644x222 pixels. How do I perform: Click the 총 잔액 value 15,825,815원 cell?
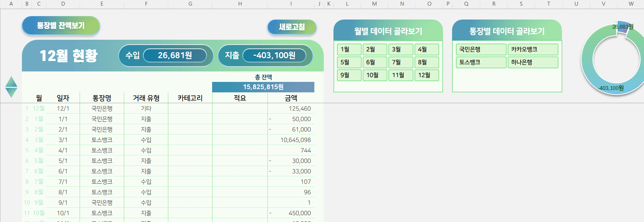click(x=263, y=87)
